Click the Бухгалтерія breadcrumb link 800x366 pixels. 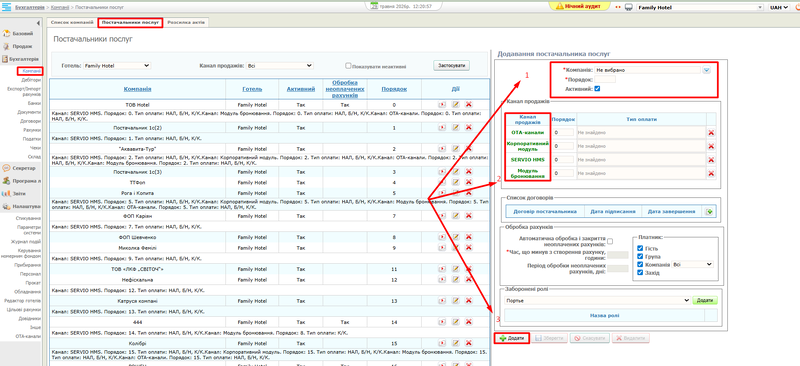[30, 7]
